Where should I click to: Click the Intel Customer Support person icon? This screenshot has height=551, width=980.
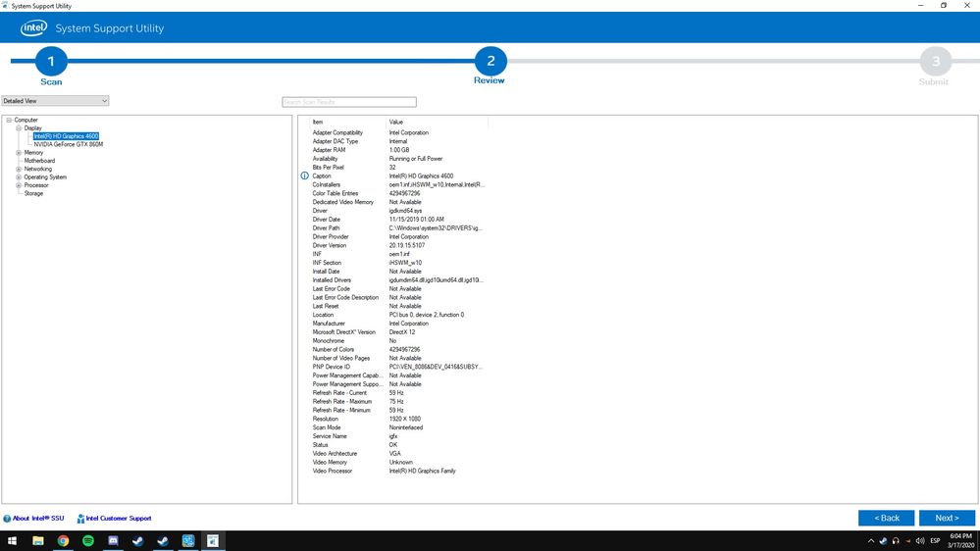pyautogui.click(x=80, y=519)
